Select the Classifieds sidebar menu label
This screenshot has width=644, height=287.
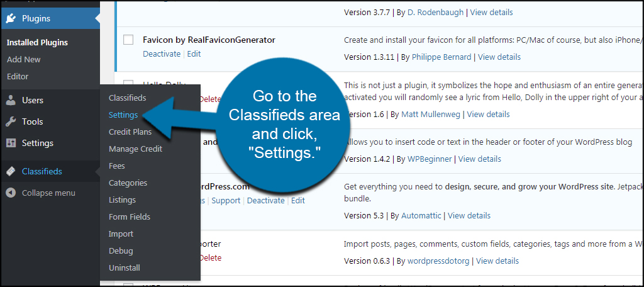click(42, 171)
